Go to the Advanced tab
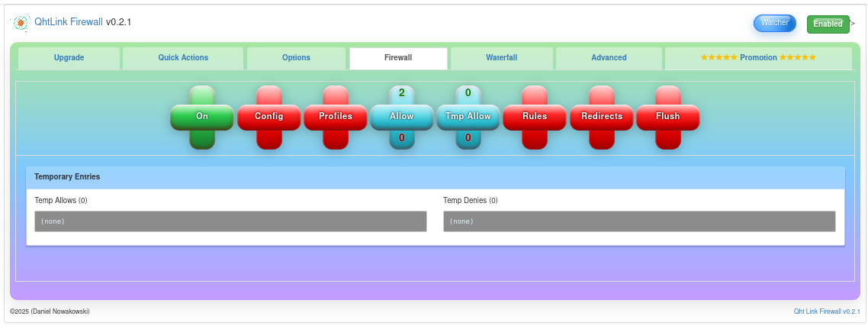 (x=609, y=58)
